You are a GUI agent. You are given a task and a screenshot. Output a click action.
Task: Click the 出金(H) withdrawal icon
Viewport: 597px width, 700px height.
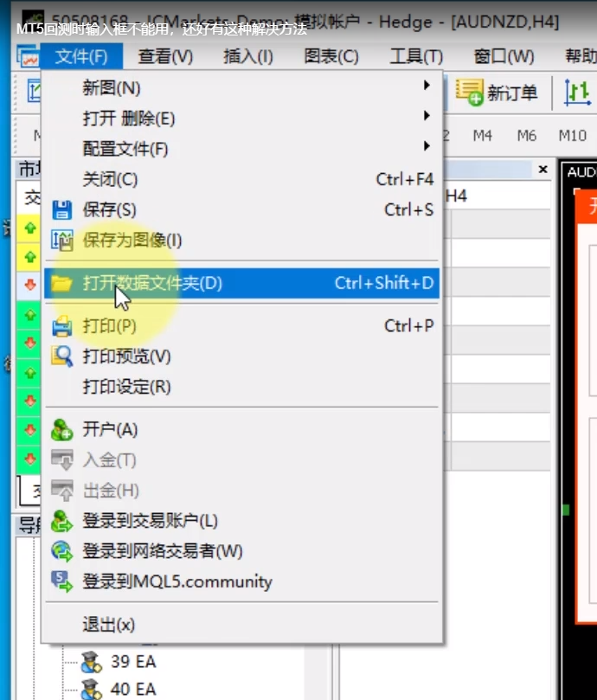coord(62,491)
